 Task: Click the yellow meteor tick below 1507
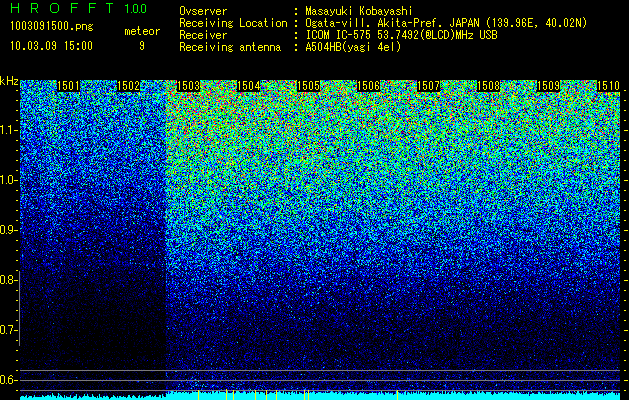pos(397,395)
